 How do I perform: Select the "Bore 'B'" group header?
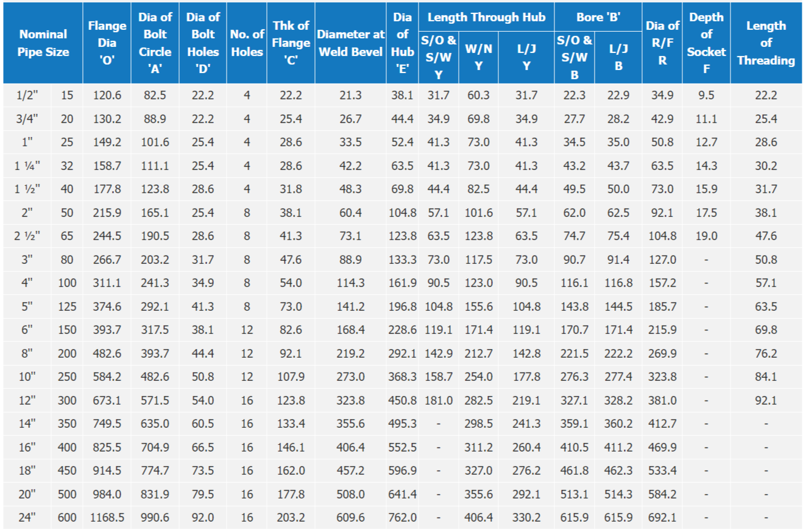pyautogui.click(x=598, y=17)
